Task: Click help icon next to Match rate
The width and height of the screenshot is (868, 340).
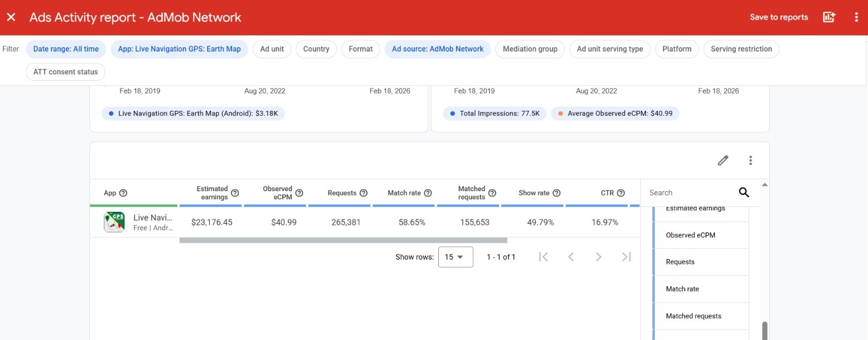Action: click(x=427, y=193)
